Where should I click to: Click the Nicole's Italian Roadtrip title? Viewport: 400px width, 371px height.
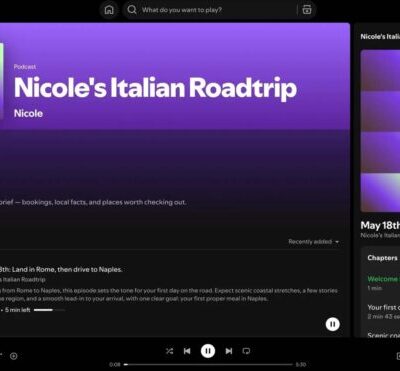pyautogui.click(x=155, y=88)
